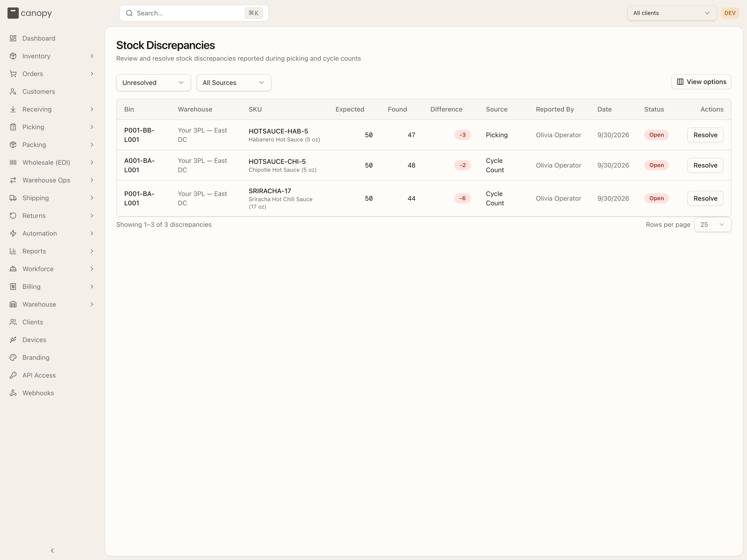Click the Difference column header
Screen dimensions: 747x560
pyautogui.click(x=446, y=109)
